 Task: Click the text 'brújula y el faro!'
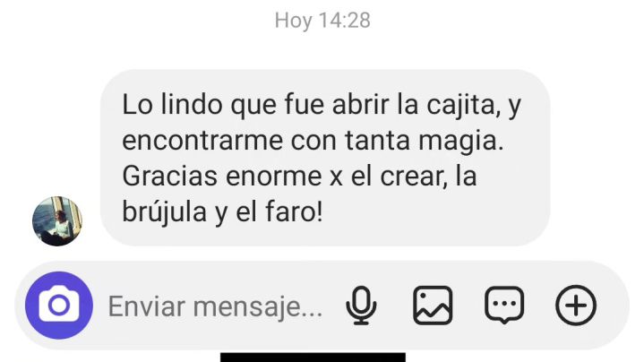[222, 212]
